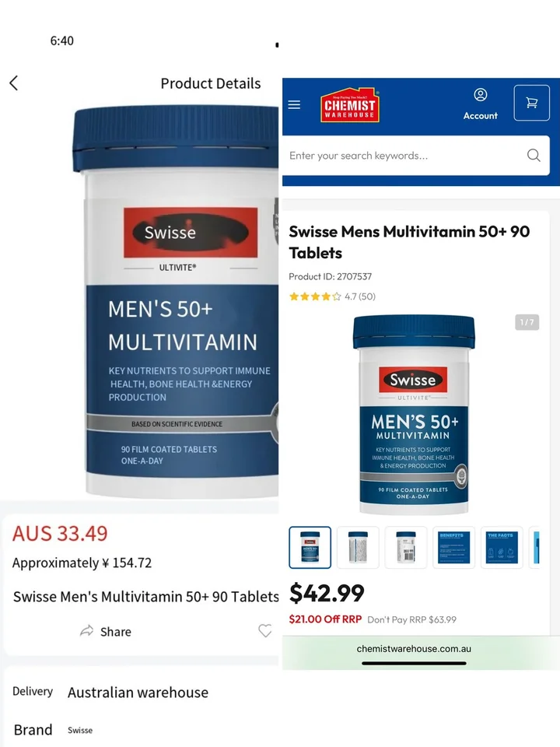Image resolution: width=560 pixels, height=747 pixels.
Task: Tap the Share label
Action: 116,632
